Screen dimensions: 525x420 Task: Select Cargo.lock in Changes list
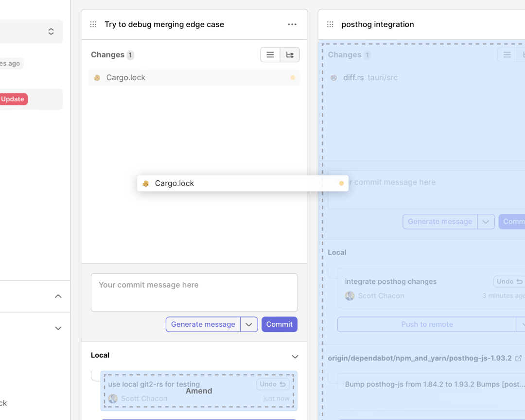pos(126,78)
